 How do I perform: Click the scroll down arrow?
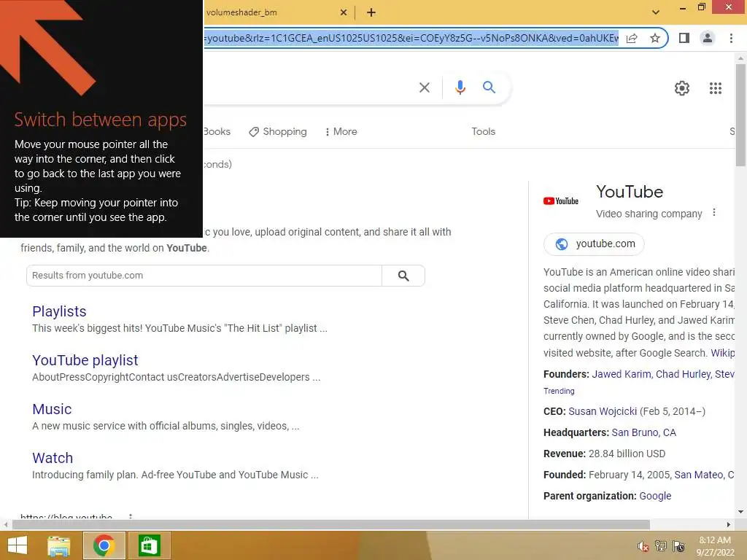coord(740,512)
